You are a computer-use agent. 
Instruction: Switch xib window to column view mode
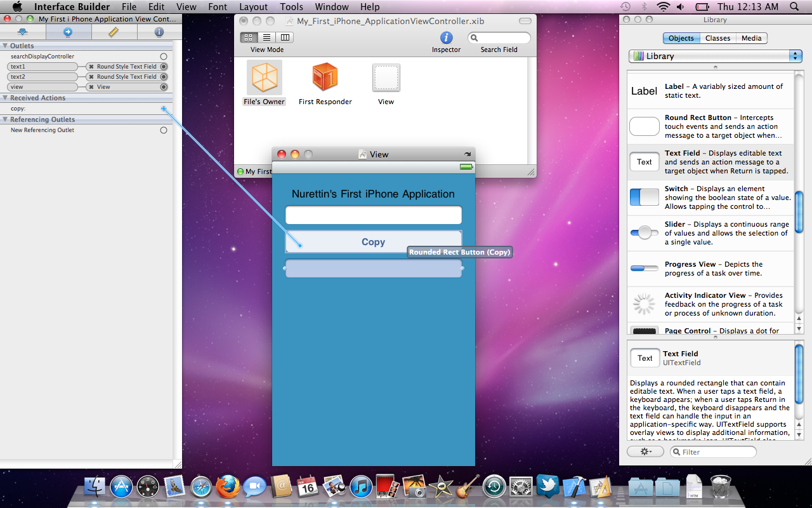point(285,37)
